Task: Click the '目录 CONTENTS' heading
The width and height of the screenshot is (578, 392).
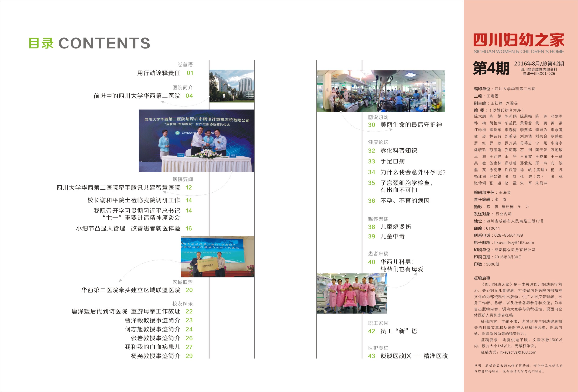Action: click(89, 43)
